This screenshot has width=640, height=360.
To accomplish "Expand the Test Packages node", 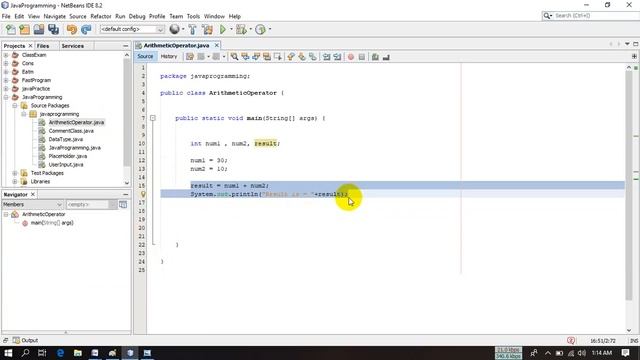I will (15, 173).
